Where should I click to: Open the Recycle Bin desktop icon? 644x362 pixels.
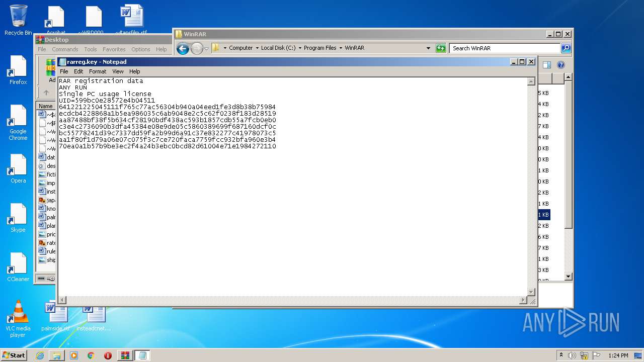point(18,20)
